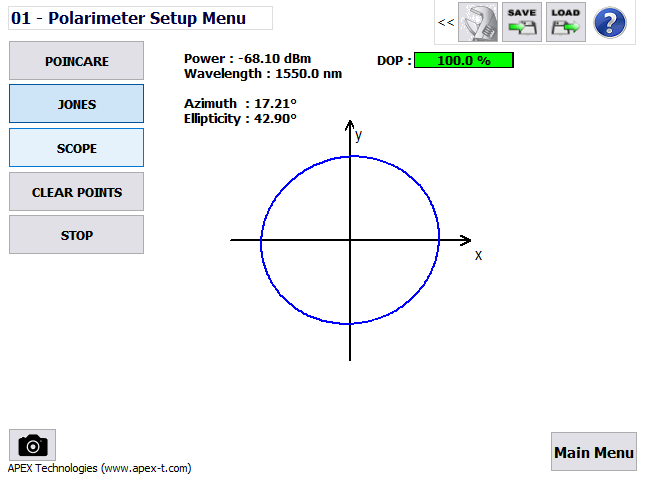Click the LOAD configuration icon
Viewport: 652px width, 480px height.
pyautogui.click(x=566, y=22)
